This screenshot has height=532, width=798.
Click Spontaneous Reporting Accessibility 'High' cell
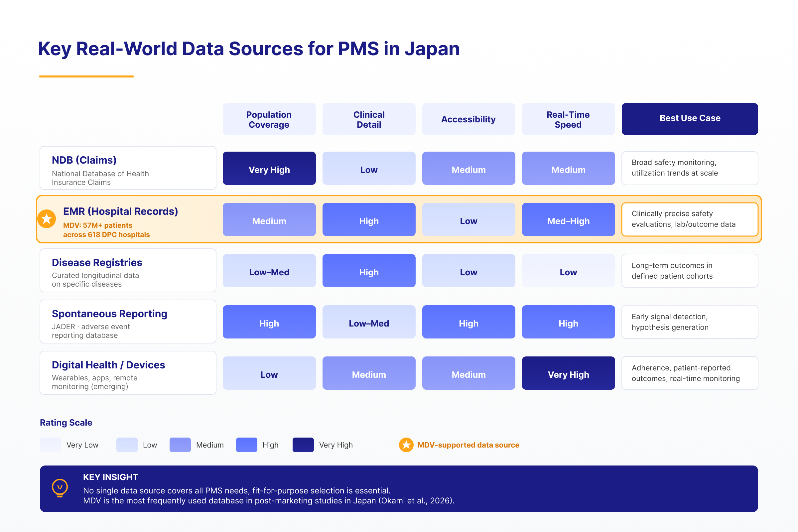tap(468, 322)
